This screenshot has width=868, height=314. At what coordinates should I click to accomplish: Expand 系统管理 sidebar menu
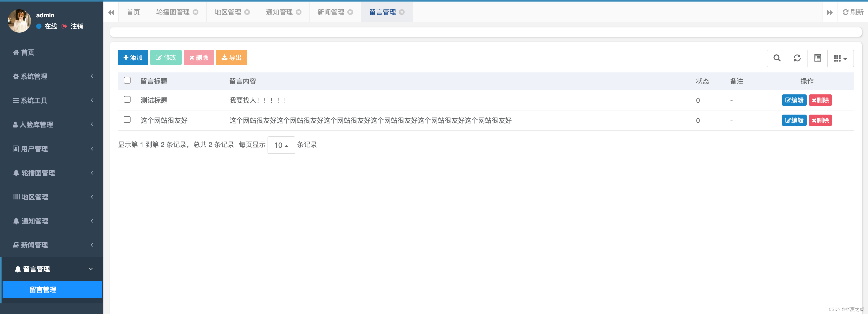[x=51, y=77]
